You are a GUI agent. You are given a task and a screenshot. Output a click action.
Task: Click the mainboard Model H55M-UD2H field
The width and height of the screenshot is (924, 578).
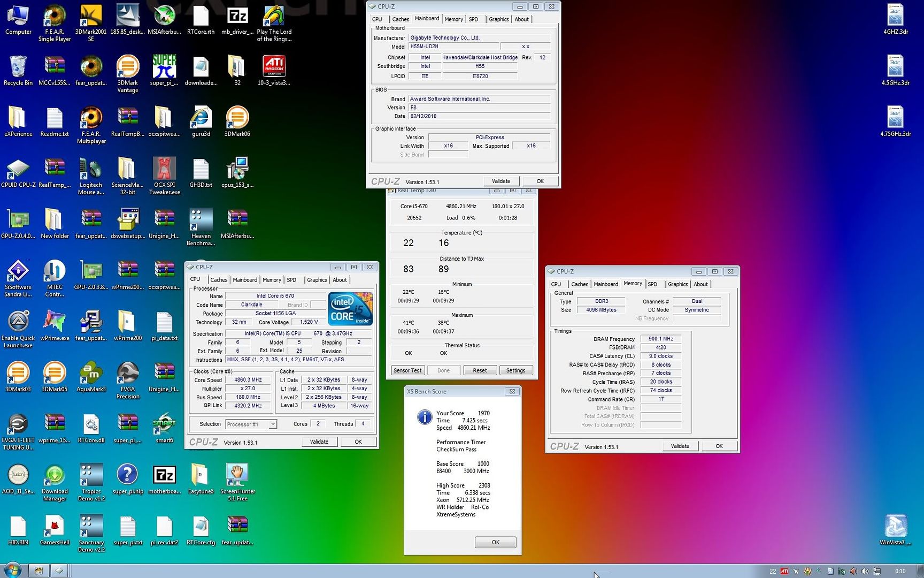point(453,47)
